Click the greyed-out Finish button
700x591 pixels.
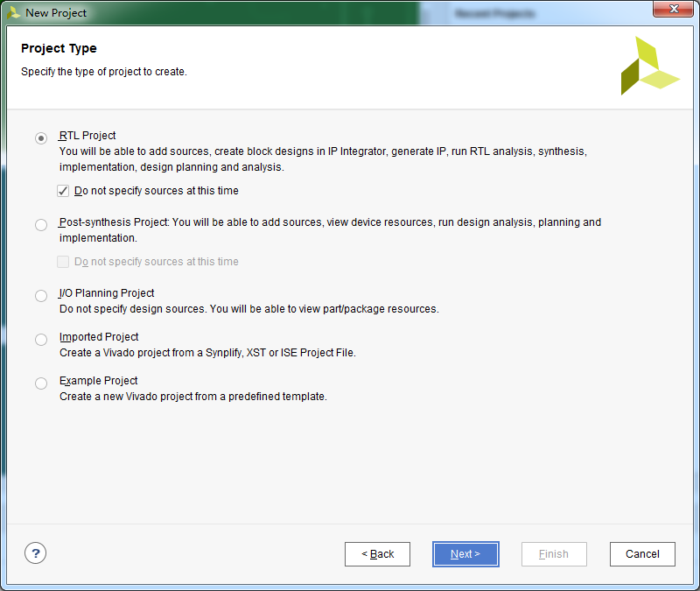coord(554,554)
